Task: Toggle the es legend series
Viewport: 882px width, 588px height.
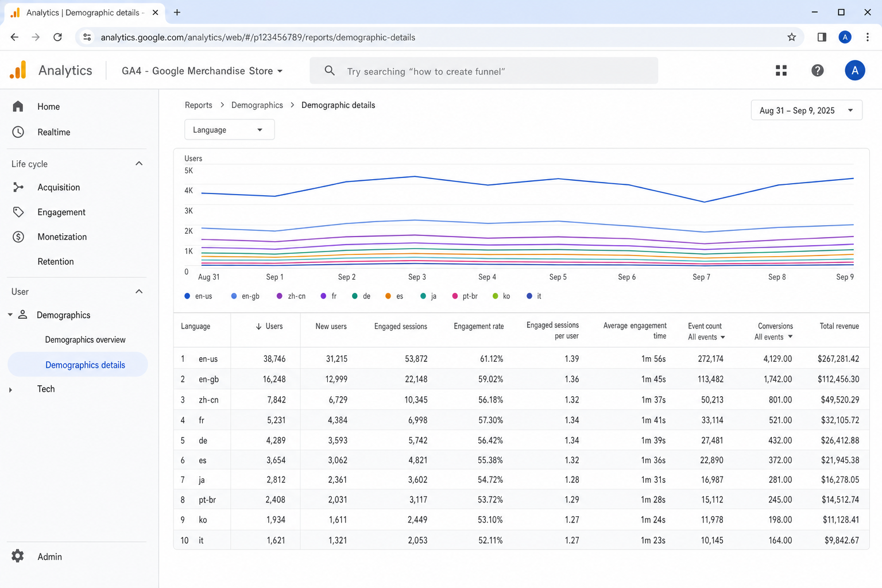Action: click(394, 296)
